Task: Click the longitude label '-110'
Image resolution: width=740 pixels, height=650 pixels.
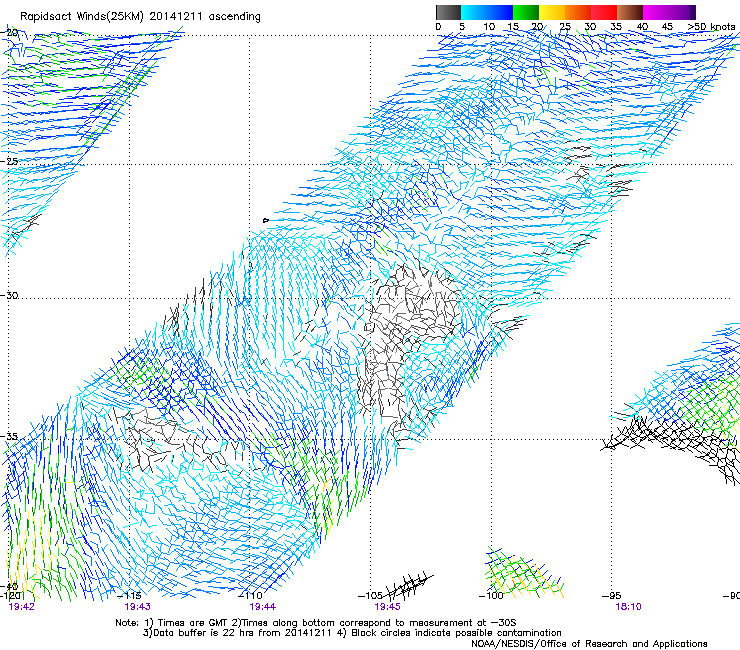Action: pyautogui.click(x=251, y=596)
